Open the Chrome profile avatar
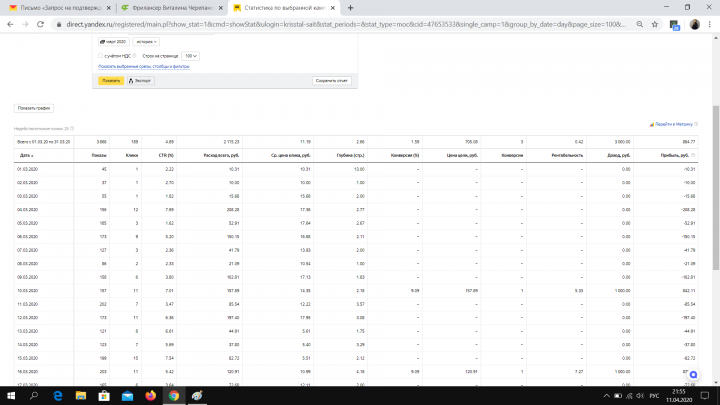This screenshot has width=720, height=405. (695, 24)
